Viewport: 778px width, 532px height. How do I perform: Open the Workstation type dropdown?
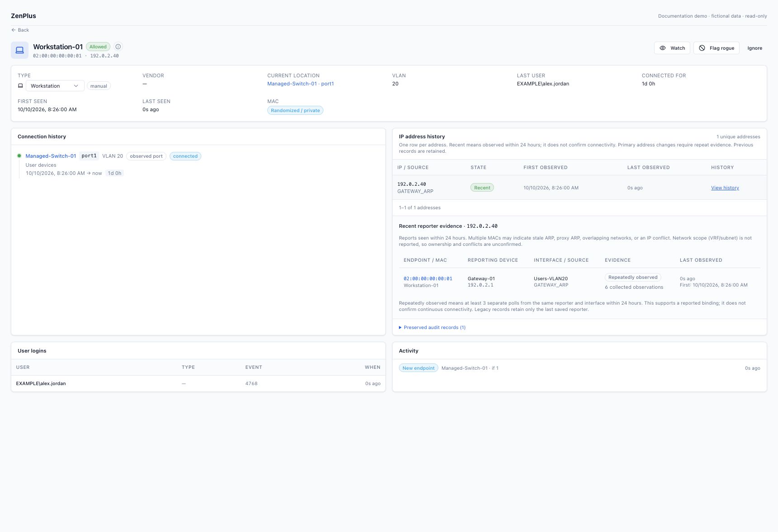pos(55,86)
